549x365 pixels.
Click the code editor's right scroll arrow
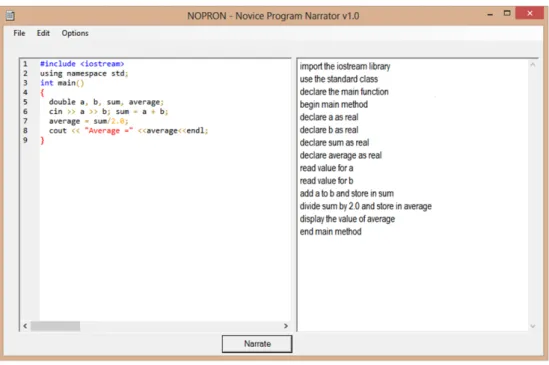point(286,326)
